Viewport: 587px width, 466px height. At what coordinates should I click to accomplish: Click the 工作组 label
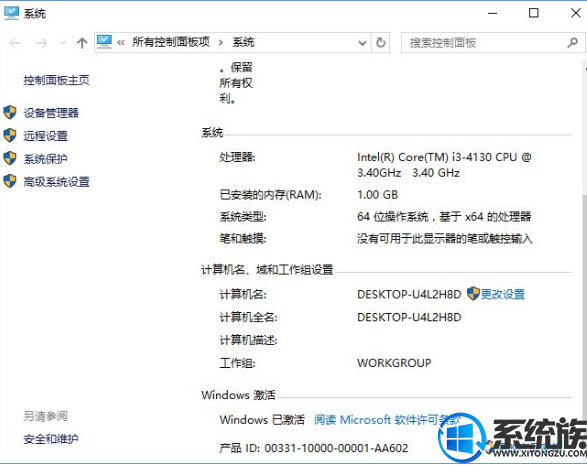tap(237, 363)
